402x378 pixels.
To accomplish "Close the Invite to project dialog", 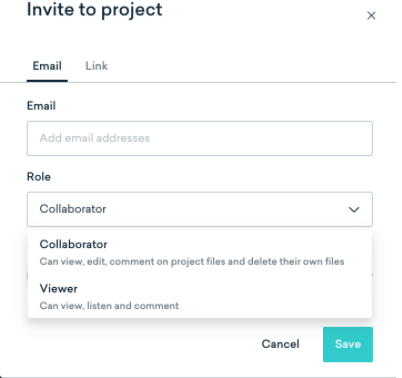I will (371, 16).
